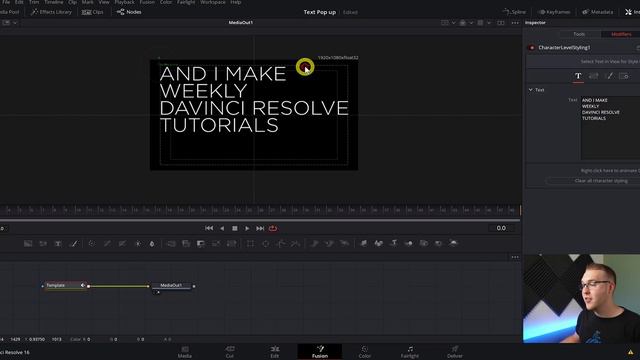This screenshot has height=360, width=640.
Task: Add an Image Plane 3D node from the toolbar
Action: [x=363, y=244]
